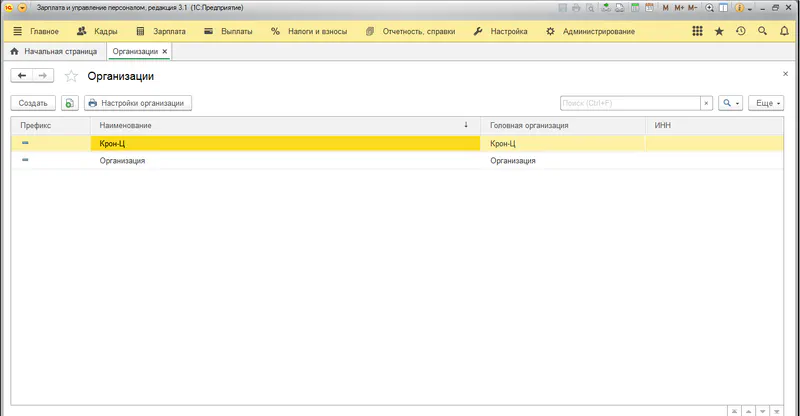Show the history clock icon
The height and width of the screenshot is (416, 800).
[x=740, y=31]
